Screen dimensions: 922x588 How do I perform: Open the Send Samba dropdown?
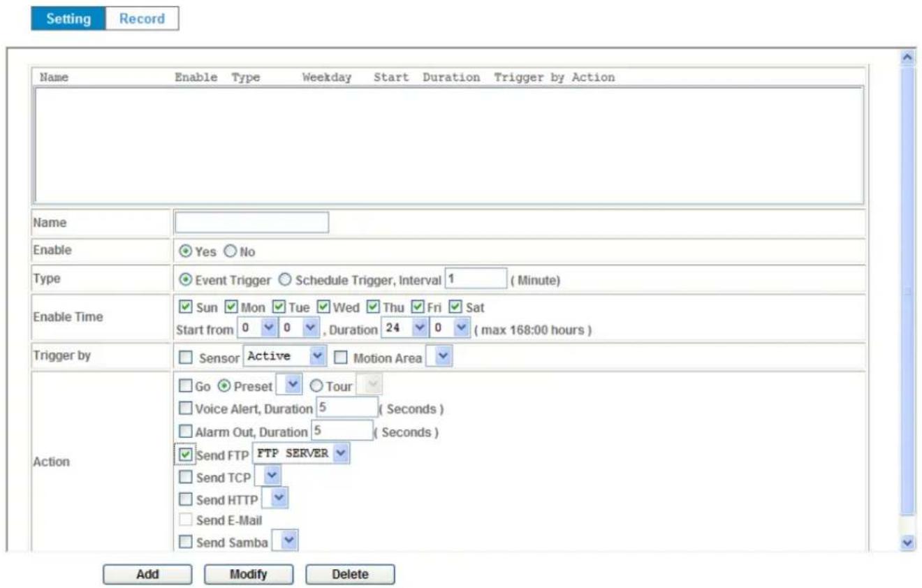point(285,541)
